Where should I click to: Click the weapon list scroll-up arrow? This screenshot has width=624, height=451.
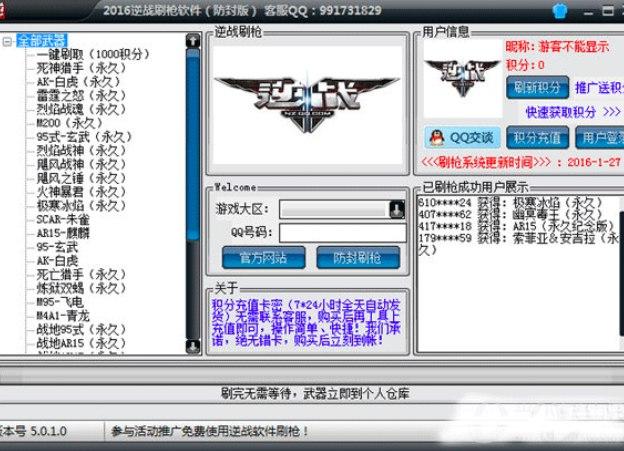[x=193, y=41]
